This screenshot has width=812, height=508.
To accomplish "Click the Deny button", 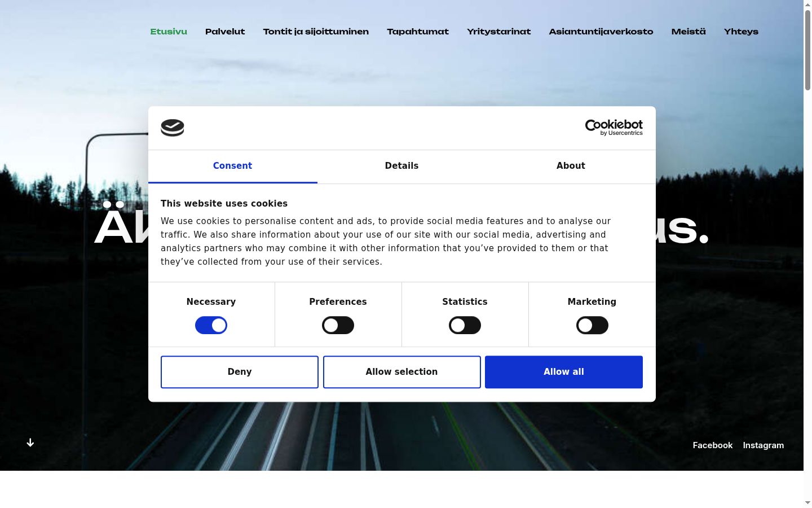I will coord(240,372).
